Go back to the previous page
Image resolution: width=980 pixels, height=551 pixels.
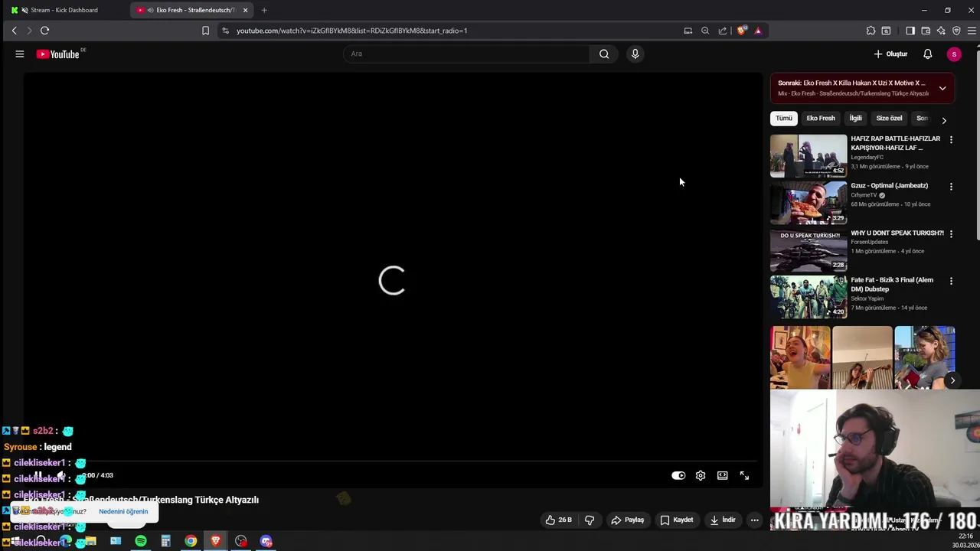pyautogui.click(x=14, y=31)
